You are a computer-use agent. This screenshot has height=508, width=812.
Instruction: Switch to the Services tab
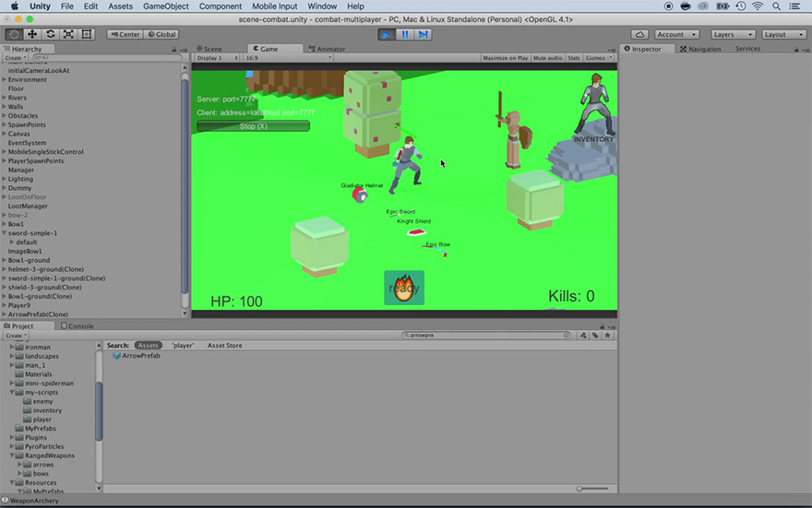click(x=747, y=49)
